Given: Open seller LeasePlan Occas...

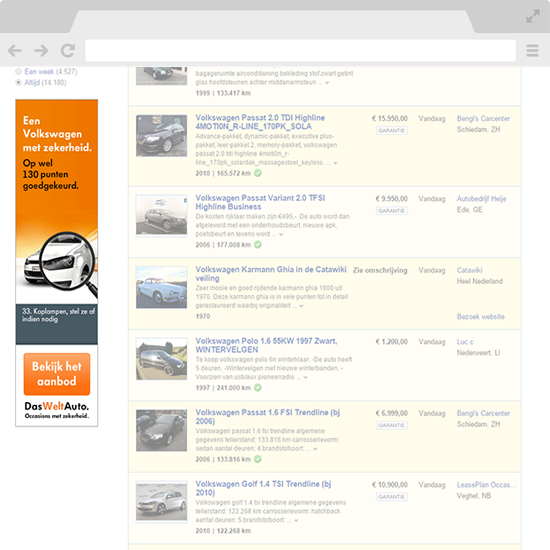Looking at the screenshot, I should click(x=486, y=485).
